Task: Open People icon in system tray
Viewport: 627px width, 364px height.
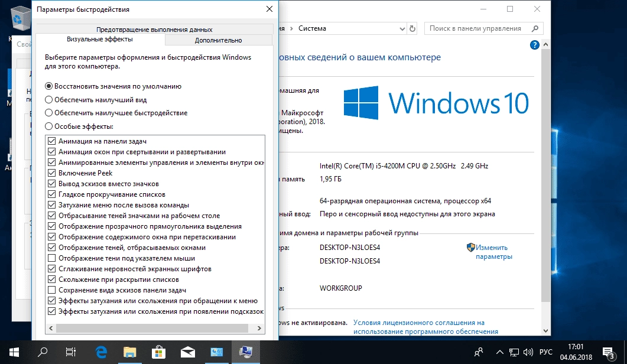Action: (479, 352)
